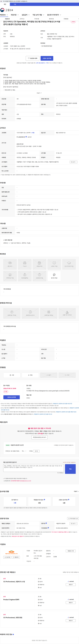79x644 pixels.
Task: Click the 교육비 지원 benefit icon
Action: pos(54,264)
